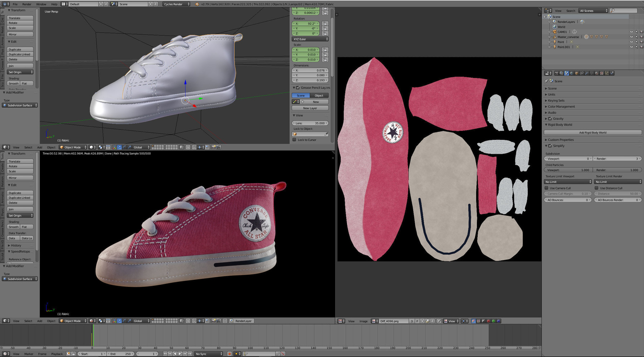
Task: Open the Modifiers wrench tab in Properties
Action: pyautogui.click(x=586, y=73)
